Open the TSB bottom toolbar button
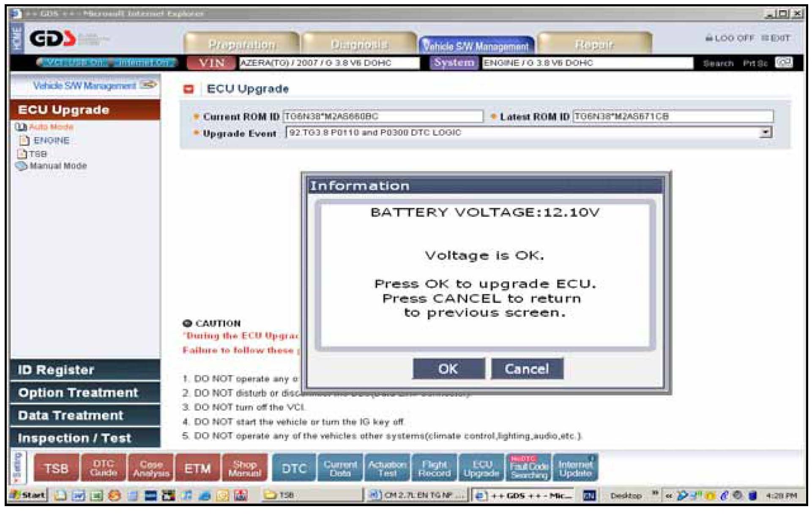Screen dimensions: 812x515 click(x=56, y=468)
